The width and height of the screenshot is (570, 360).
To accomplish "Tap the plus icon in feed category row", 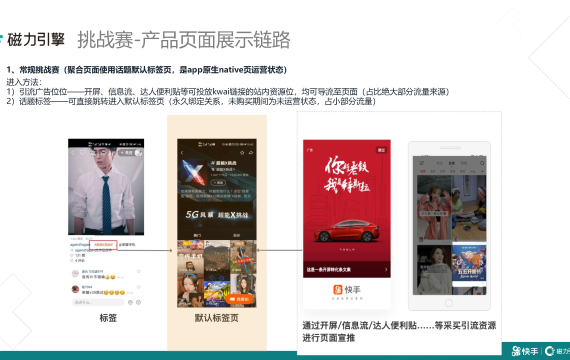I will 482,171.
